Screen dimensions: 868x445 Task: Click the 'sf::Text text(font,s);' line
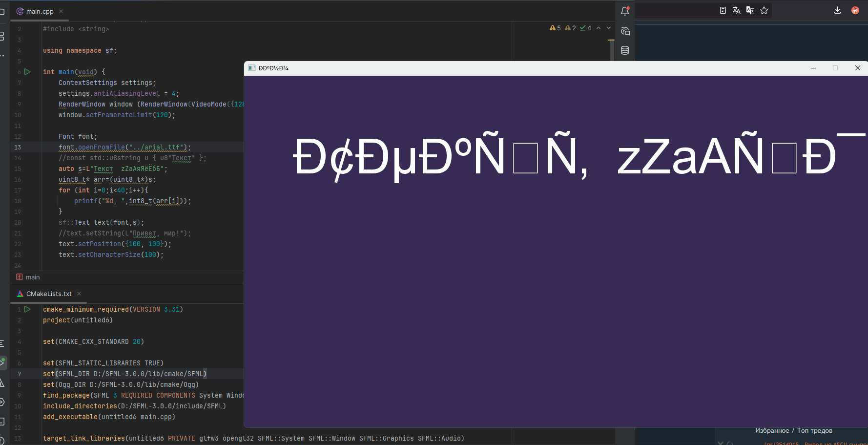(x=102, y=222)
